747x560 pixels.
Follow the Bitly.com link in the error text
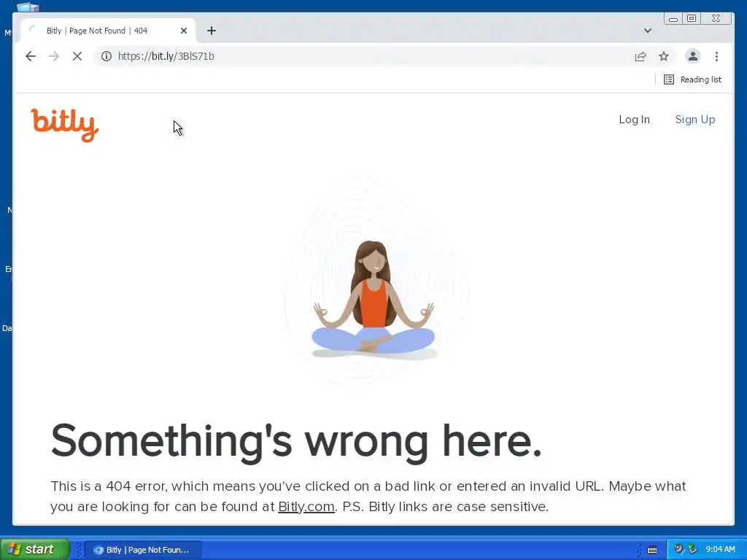point(306,507)
